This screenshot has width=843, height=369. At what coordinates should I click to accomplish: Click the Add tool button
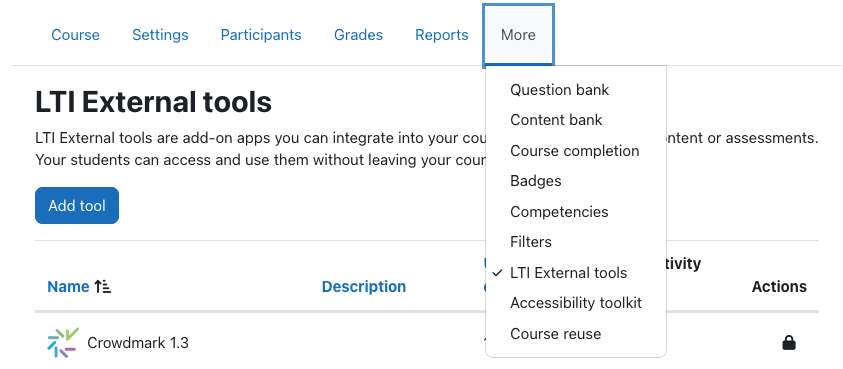tap(77, 205)
